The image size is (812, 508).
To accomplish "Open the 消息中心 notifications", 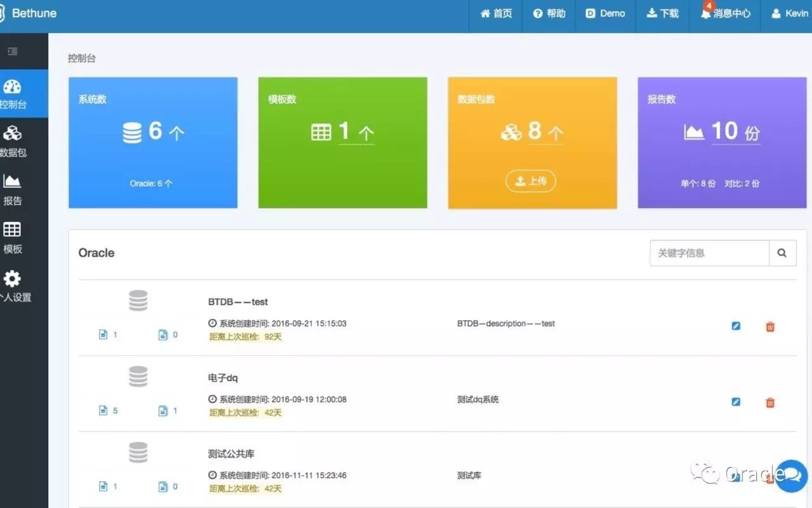I will pos(725,13).
